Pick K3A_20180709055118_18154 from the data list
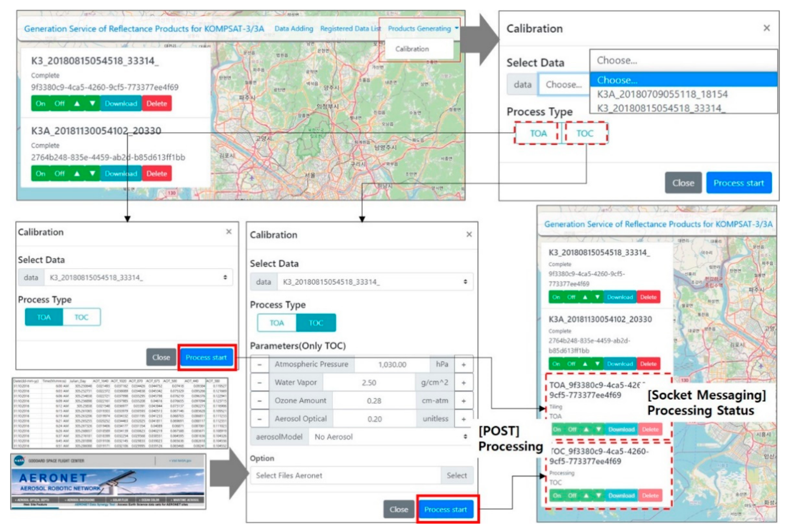Screen dimensions: 790x532 tap(662, 94)
